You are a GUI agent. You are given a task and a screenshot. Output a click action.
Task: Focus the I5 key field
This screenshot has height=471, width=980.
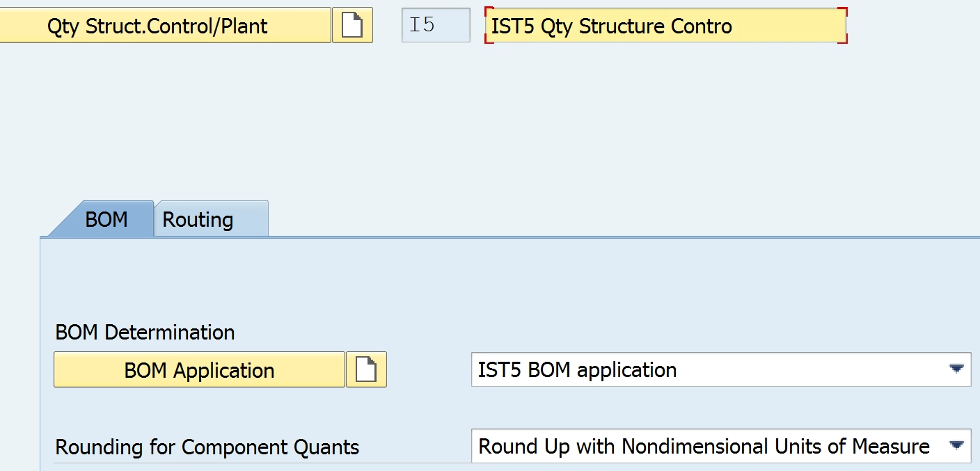(x=436, y=26)
